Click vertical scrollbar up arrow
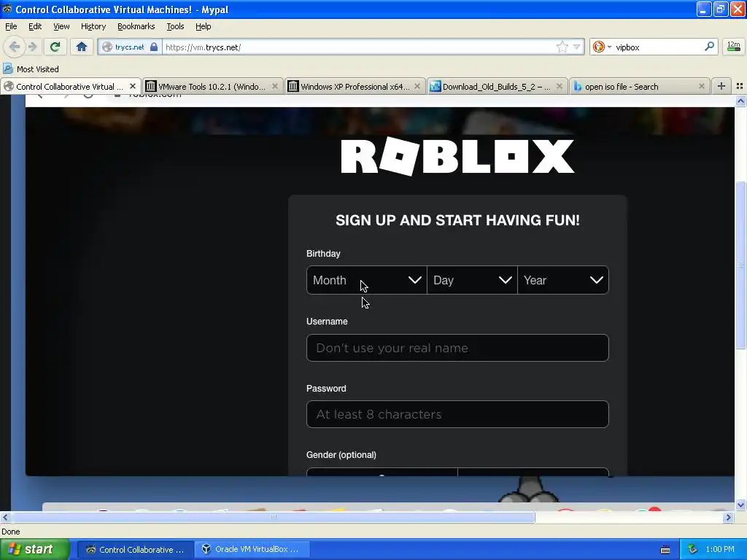747x560 pixels. click(740, 101)
